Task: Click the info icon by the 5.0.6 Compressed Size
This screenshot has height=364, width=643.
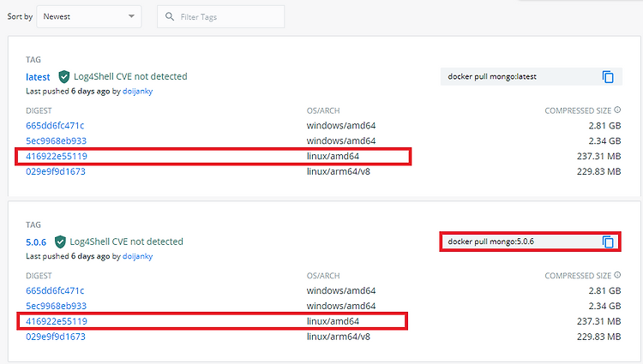Action: pyautogui.click(x=617, y=275)
